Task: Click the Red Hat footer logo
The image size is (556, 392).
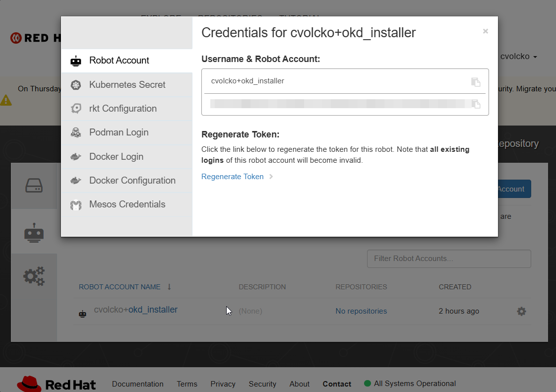Action: point(57,384)
